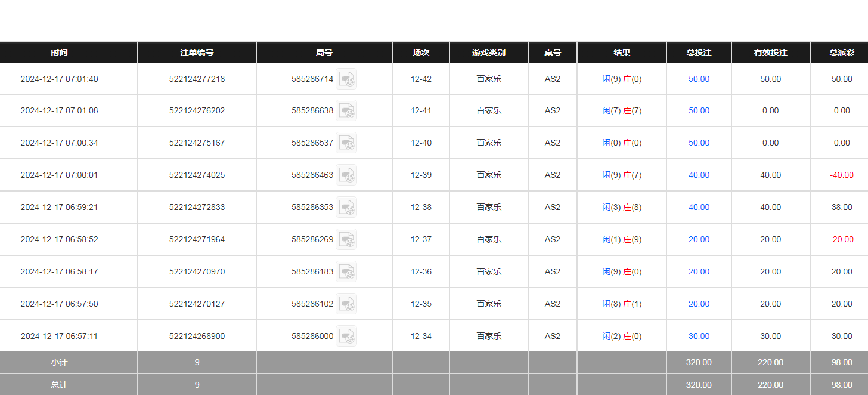Viewport: 868px width, 395px height.
Task: Click the 20.00 bet link for session 12-37
Action: click(699, 239)
